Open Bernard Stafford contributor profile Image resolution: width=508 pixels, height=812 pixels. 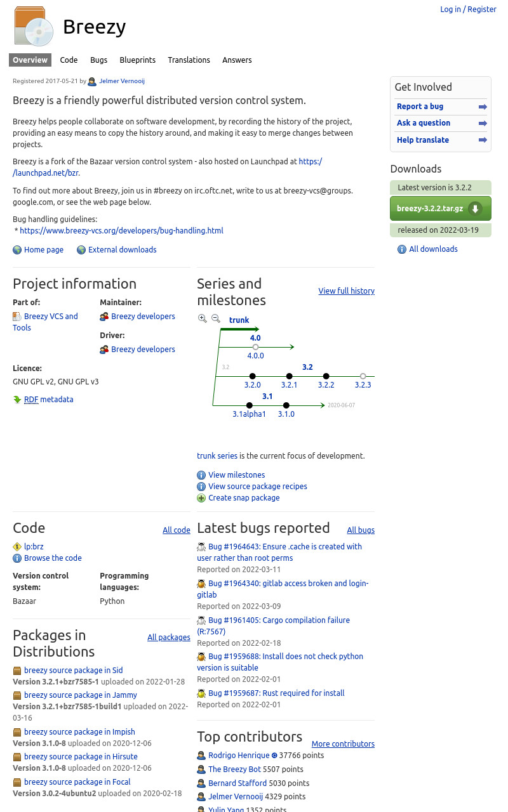click(x=237, y=783)
